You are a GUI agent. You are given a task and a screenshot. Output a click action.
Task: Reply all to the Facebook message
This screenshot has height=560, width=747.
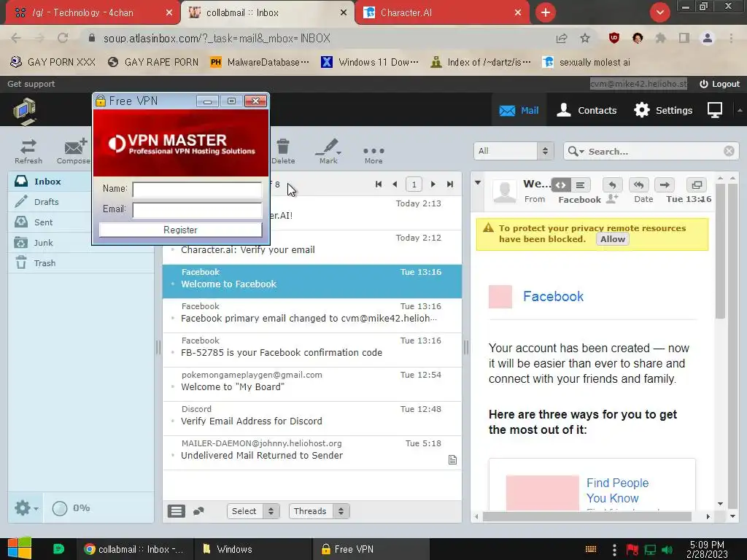point(639,184)
